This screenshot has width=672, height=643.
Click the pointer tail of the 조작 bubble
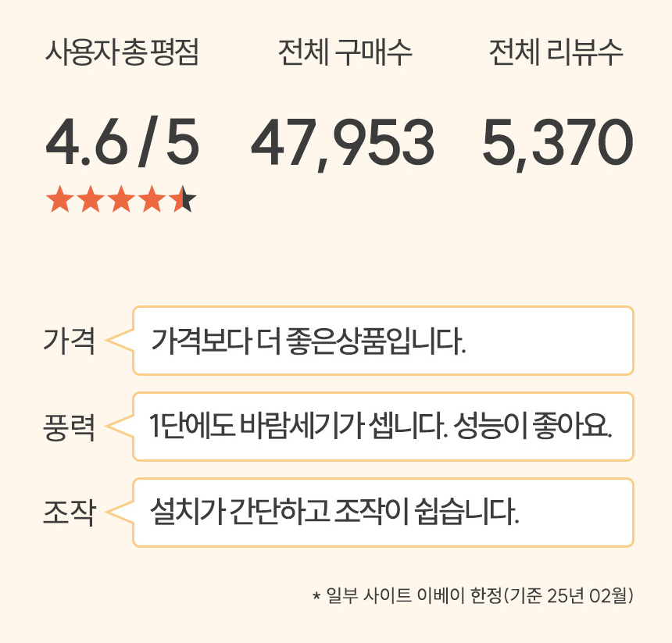[120, 513]
